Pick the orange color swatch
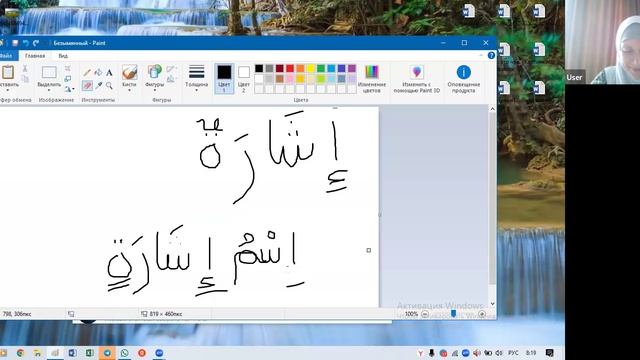The height and width of the screenshot is (360, 640). [x=300, y=68]
